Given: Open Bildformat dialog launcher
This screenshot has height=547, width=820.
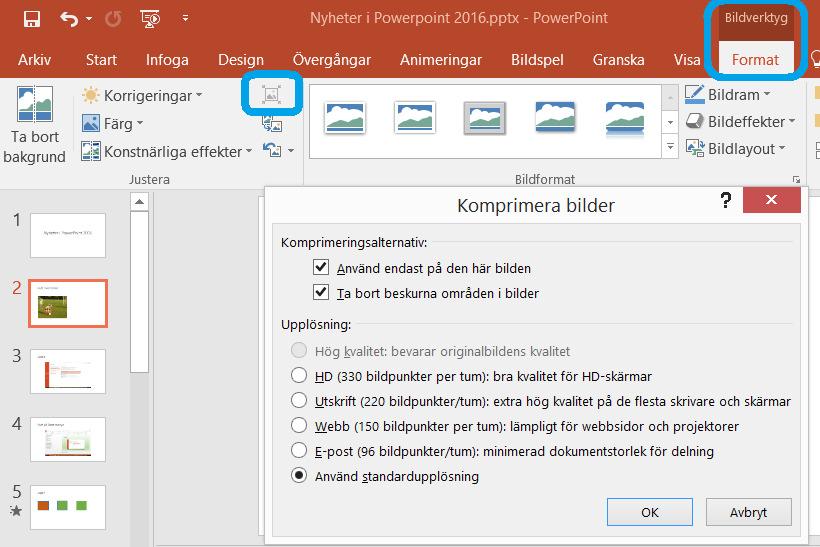Looking at the screenshot, I should pos(796,179).
